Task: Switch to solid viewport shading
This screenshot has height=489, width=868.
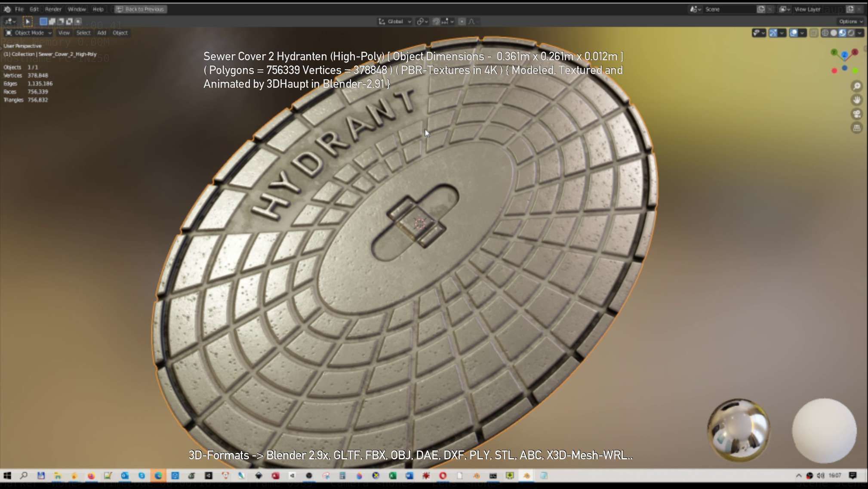Action: point(834,33)
